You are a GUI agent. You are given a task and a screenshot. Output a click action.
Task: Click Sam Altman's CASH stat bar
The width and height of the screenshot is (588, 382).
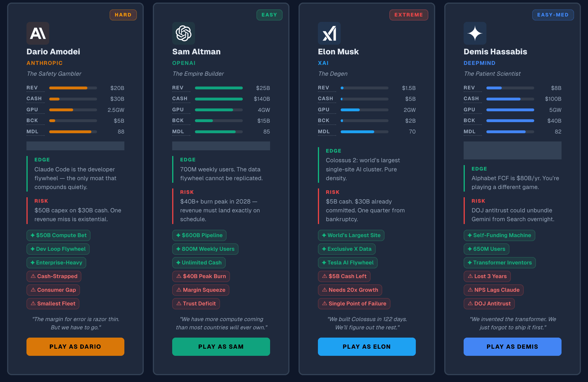click(219, 99)
